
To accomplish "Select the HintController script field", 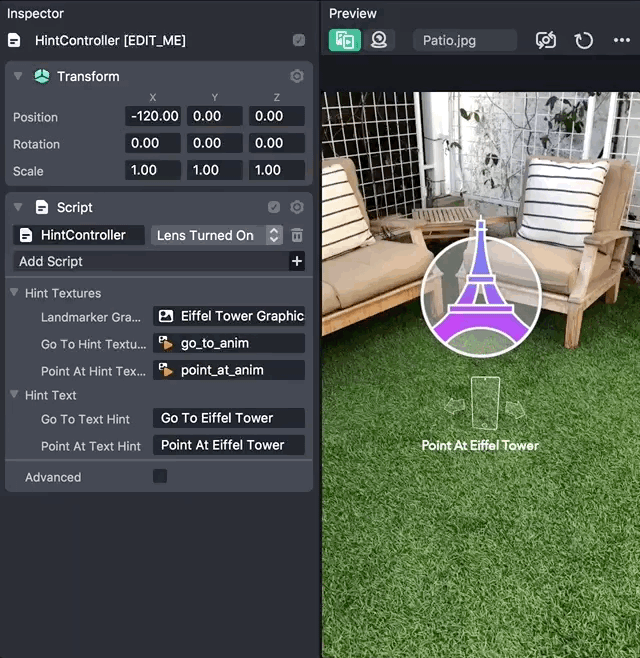I will [x=79, y=235].
